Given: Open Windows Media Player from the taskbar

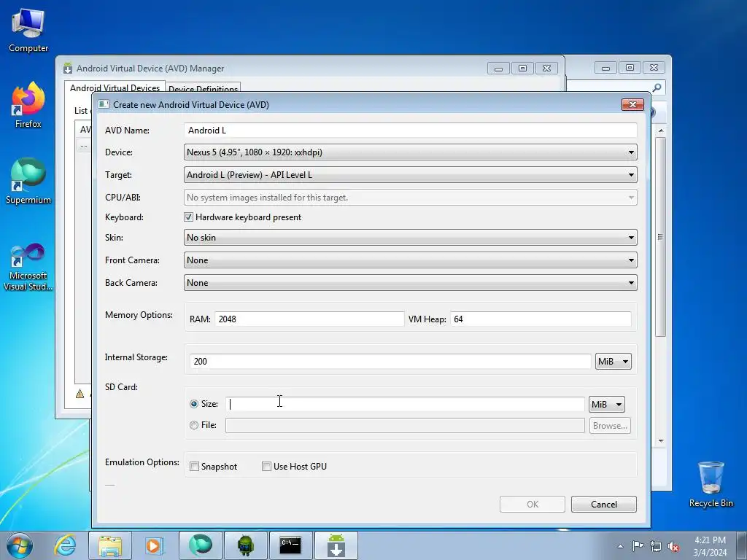Looking at the screenshot, I should tap(153, 545).
